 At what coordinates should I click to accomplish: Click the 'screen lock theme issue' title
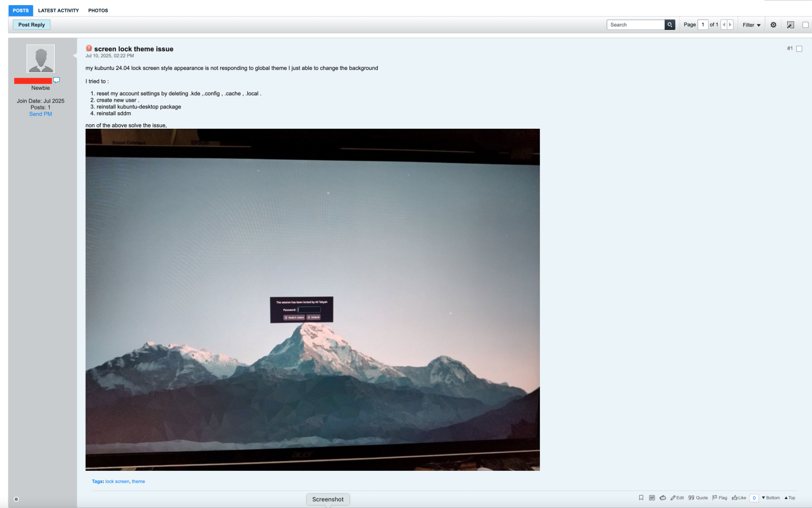coord(134,49)
